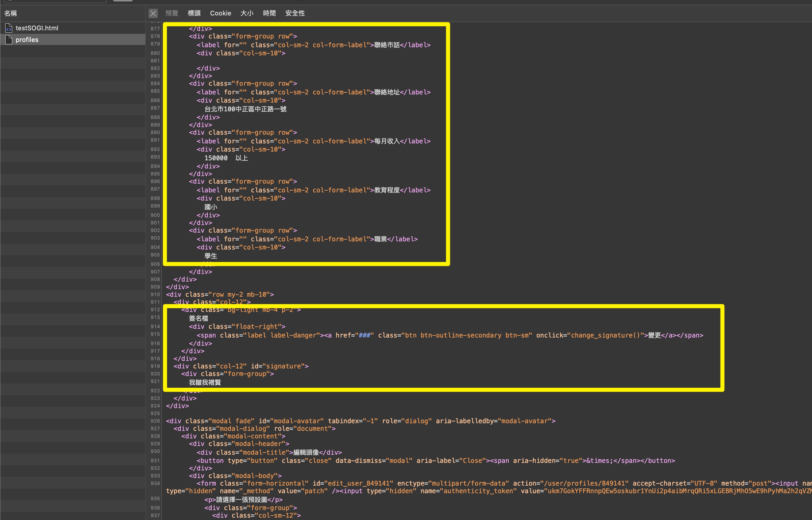Select the profiles request
This screenshot has width=812, height=520.
(73, 40)
